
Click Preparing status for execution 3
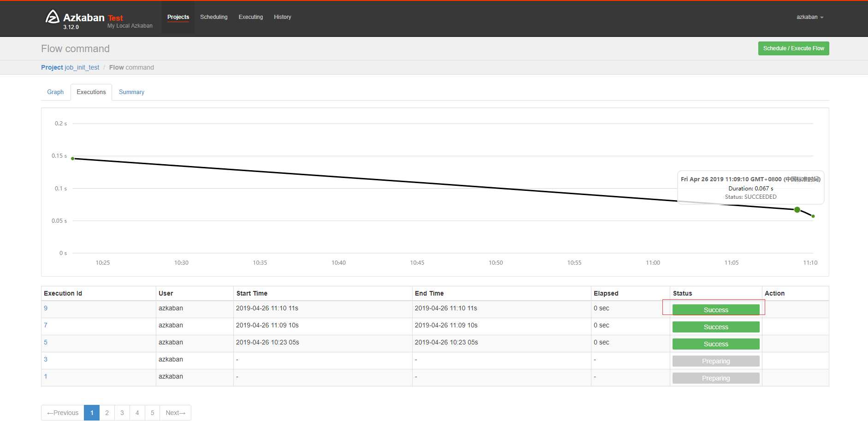[716, 361]
